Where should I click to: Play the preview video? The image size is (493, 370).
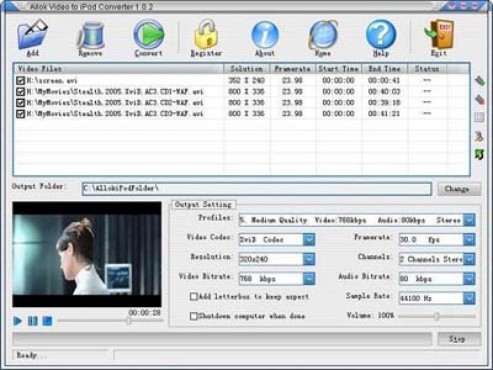point(18,321)
